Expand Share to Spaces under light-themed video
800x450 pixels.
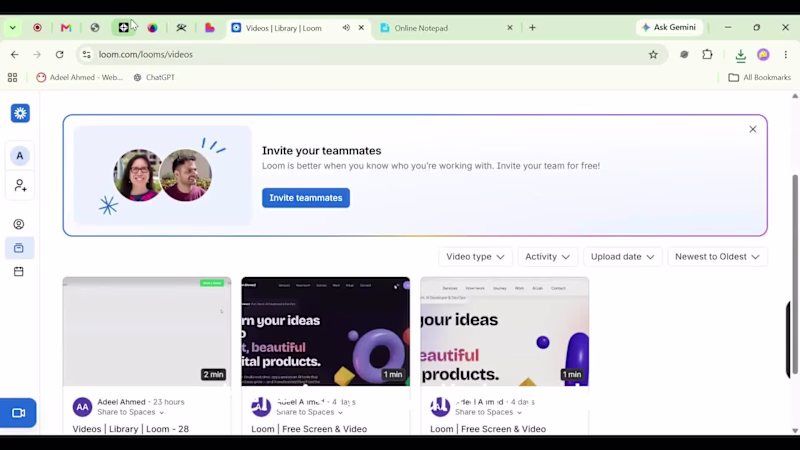(x=489, y=412)
